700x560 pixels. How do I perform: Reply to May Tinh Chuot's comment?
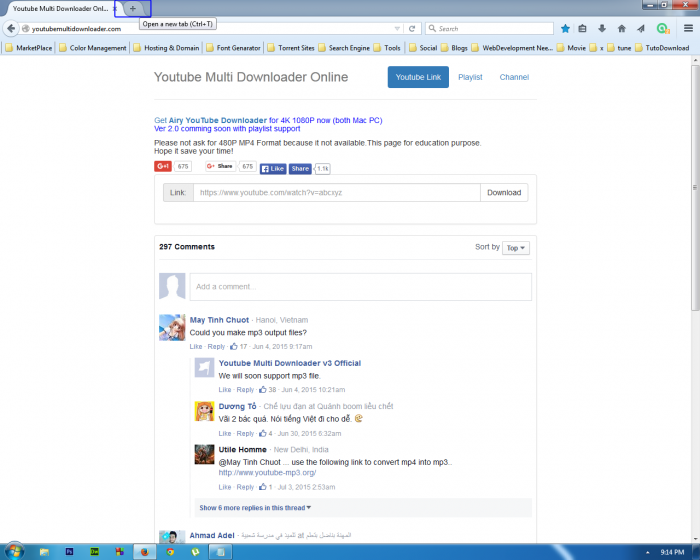[x=216, y=347]
